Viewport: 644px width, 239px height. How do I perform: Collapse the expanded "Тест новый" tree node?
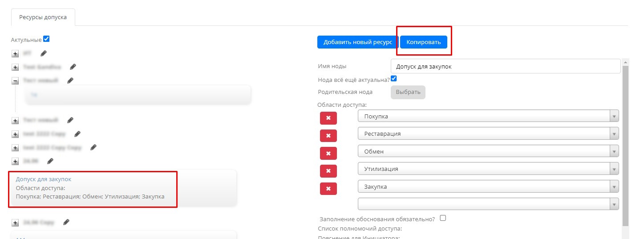[x=15, y=81]
